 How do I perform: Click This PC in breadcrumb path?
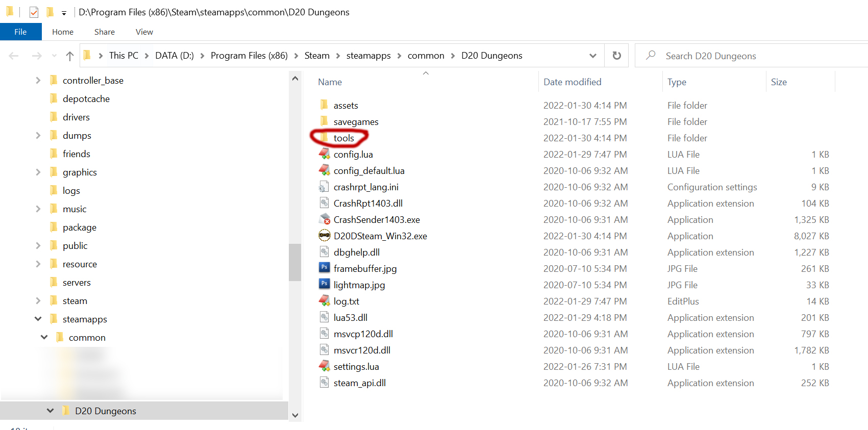[123, 56]
